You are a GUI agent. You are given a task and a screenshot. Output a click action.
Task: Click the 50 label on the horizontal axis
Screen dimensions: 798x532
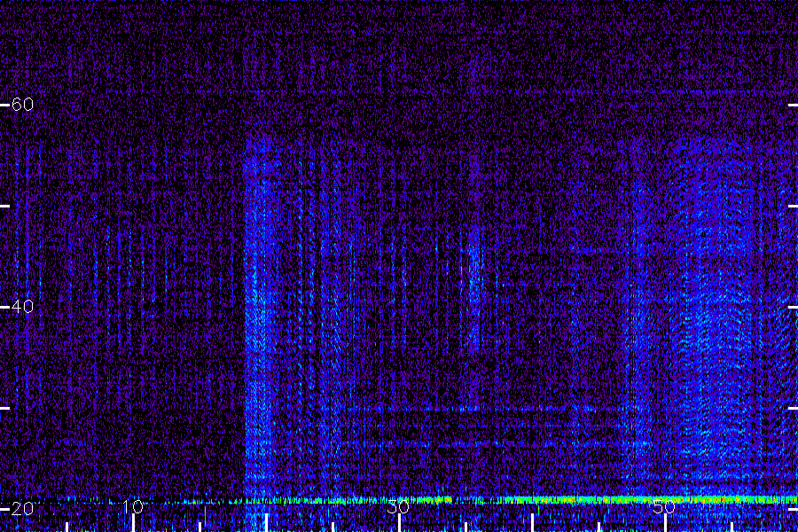(x=664, y=506)
